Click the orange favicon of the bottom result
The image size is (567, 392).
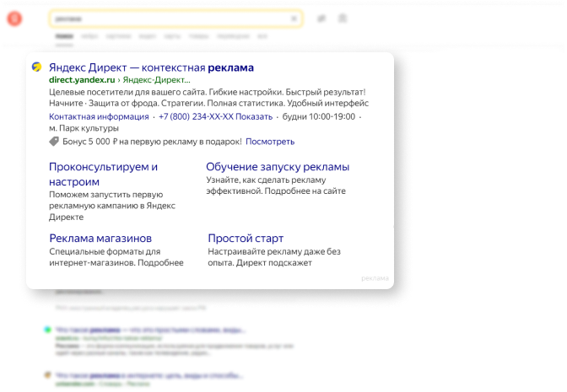46,373
